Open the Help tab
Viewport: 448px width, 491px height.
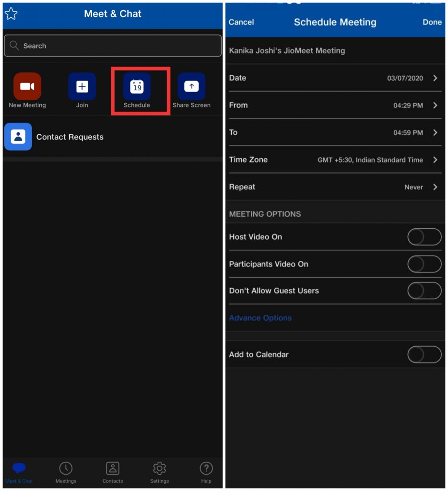click(x=206, y=472)
